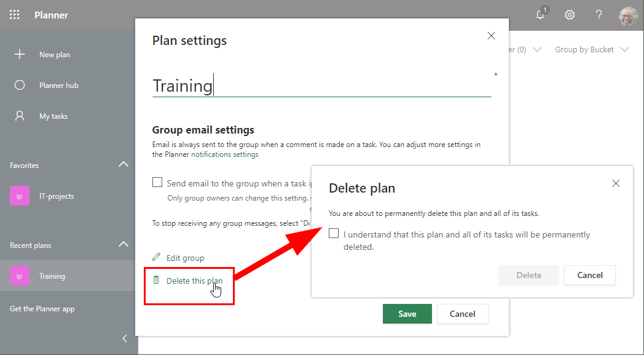Go to Planner hub
Image resolution: width=644 pixels, height=355 pixels.
59,86
